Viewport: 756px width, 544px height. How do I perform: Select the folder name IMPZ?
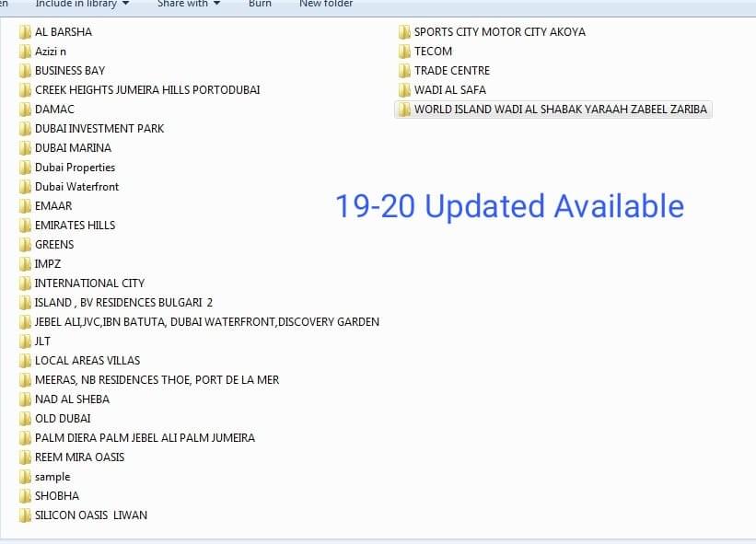point(48,264)
